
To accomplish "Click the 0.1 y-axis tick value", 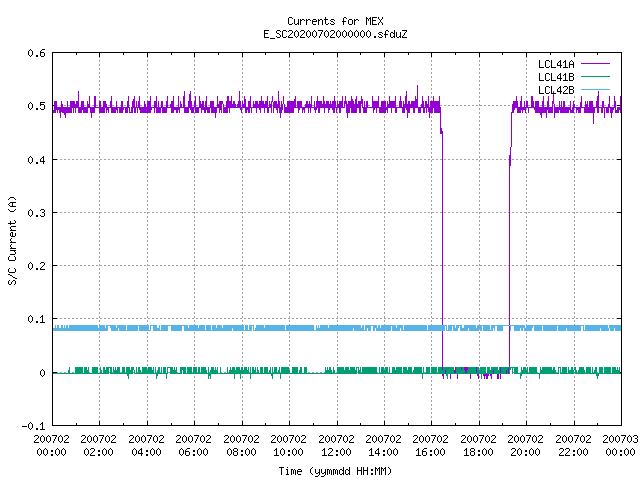I will pos(36,319).
